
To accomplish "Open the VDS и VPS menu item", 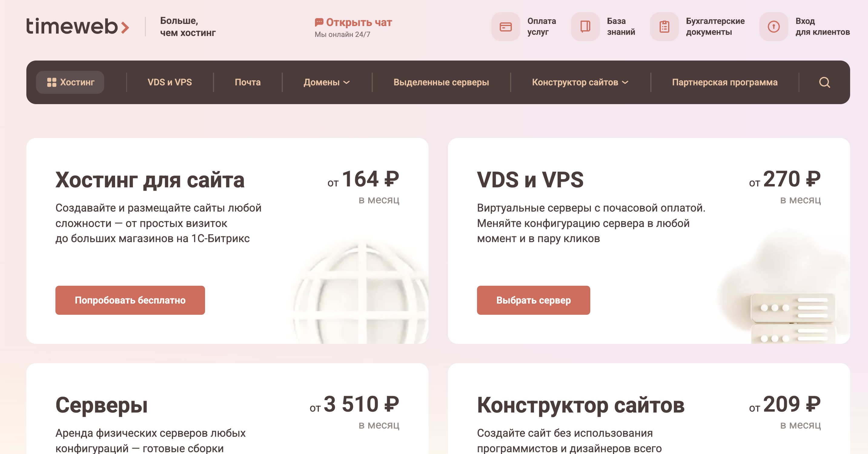I will [x=170, y=82].
